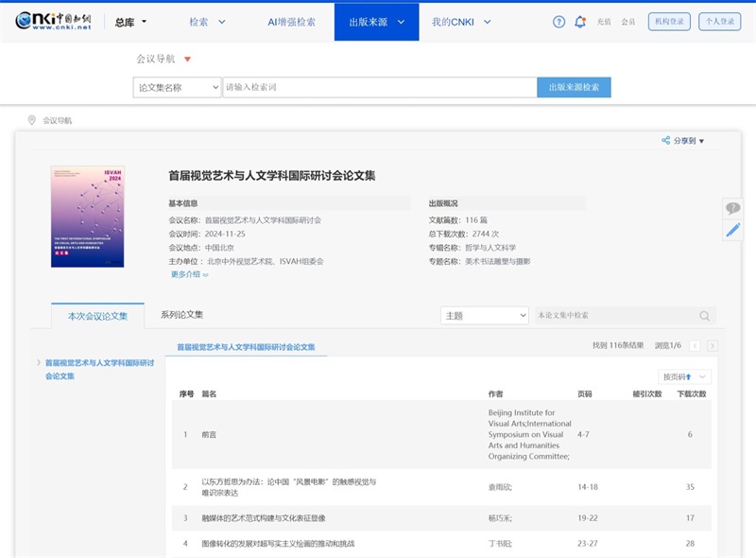This screenshot has height=558, width=756.
Task: Open the help question-mark icon
Action: 557,20
